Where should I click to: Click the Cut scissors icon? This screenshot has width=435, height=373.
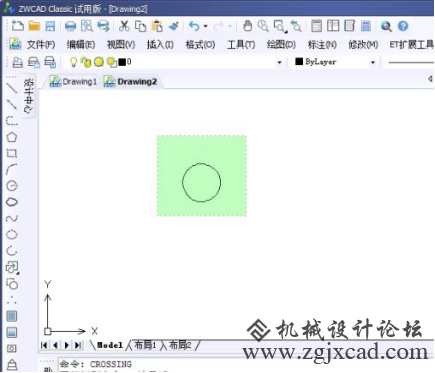point(124,26)
